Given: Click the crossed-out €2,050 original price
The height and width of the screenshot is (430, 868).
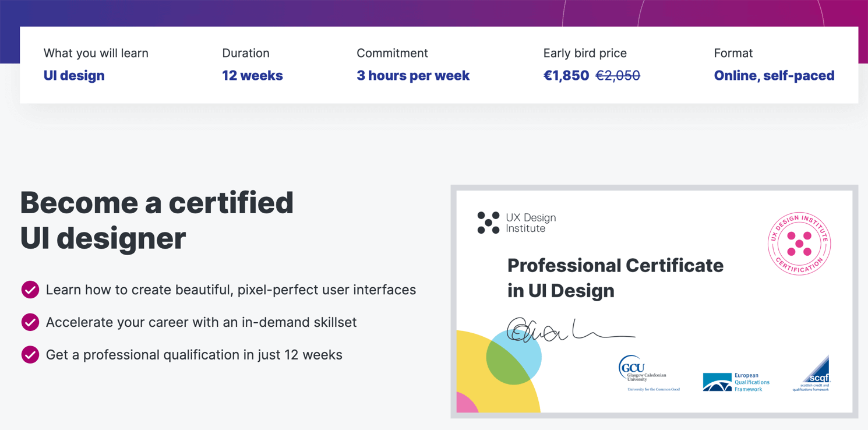Looking at the screenshot, I should pyautogui.click(x=618, y=76).
